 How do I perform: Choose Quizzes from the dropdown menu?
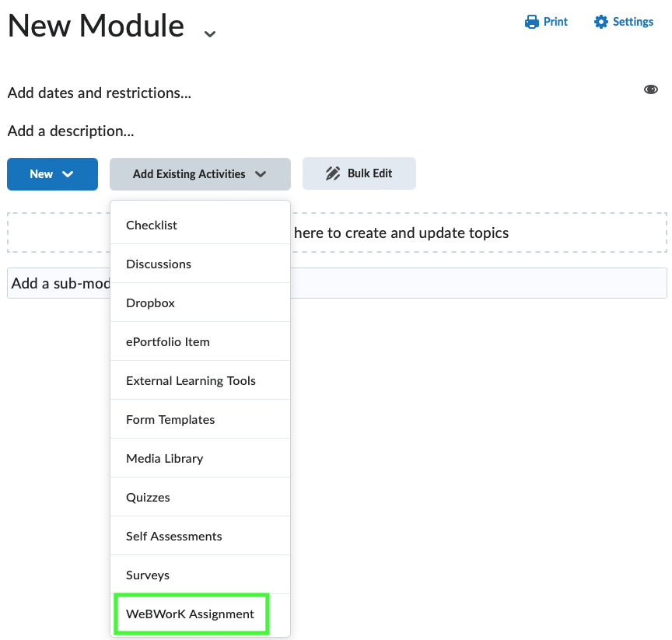click(x=200, y=498)
